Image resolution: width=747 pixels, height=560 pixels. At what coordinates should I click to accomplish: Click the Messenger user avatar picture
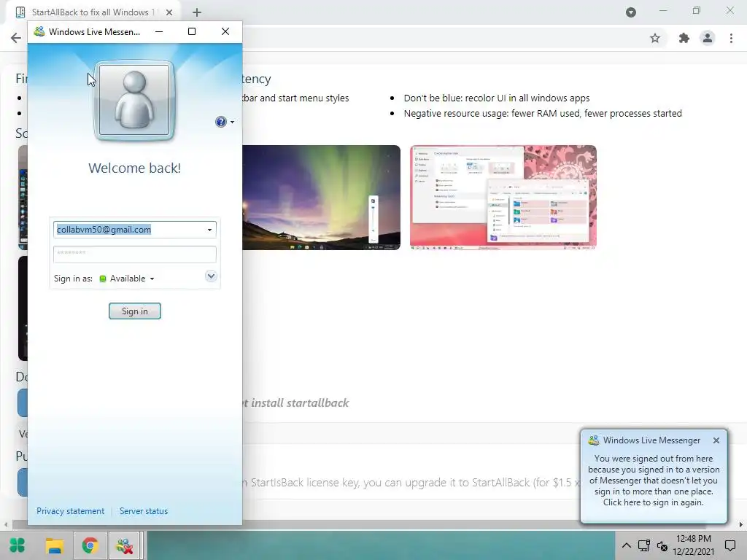click(x=134, y=101)
